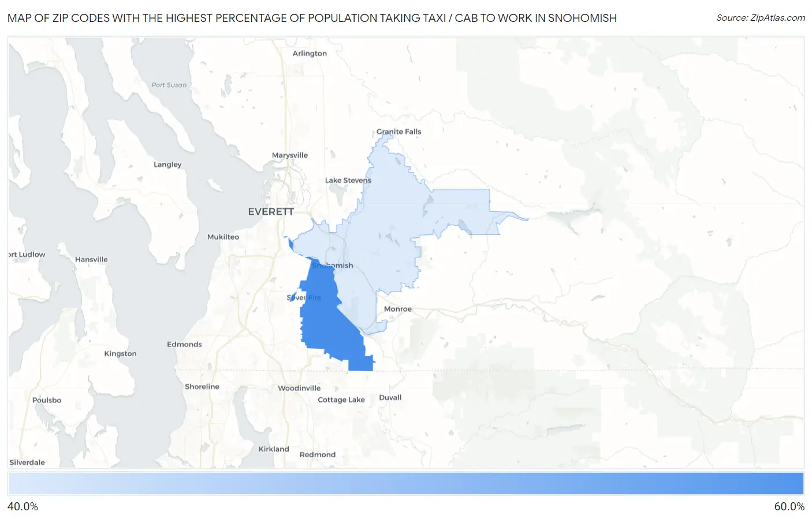The width and height of the screenshot is (812, 519).
Task: Click the Port Susan water label
Action: point(169,85)
